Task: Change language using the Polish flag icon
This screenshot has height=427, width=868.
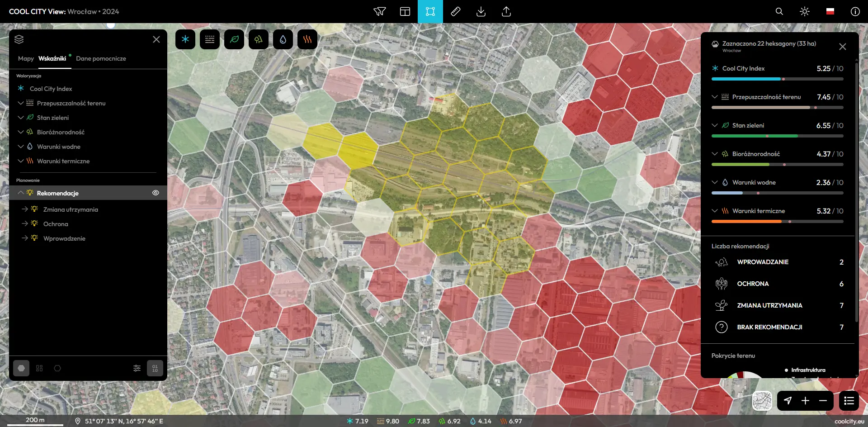Action: tap(830, 11)
